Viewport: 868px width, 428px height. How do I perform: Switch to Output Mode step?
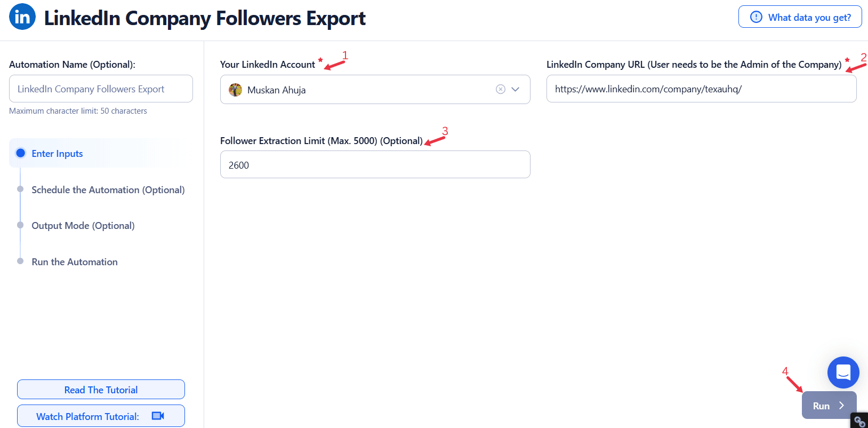[x=83, y=226]
